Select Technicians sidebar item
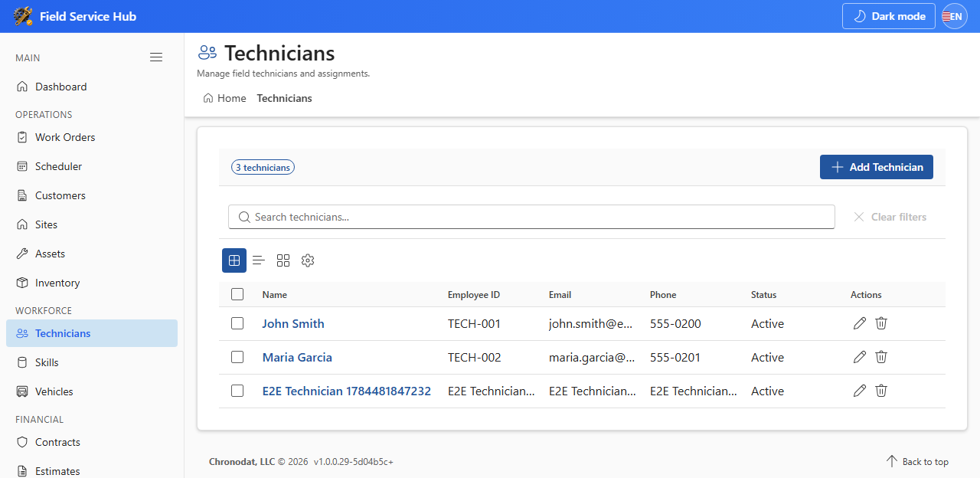 pyautogui.click(x=92, y=333)
